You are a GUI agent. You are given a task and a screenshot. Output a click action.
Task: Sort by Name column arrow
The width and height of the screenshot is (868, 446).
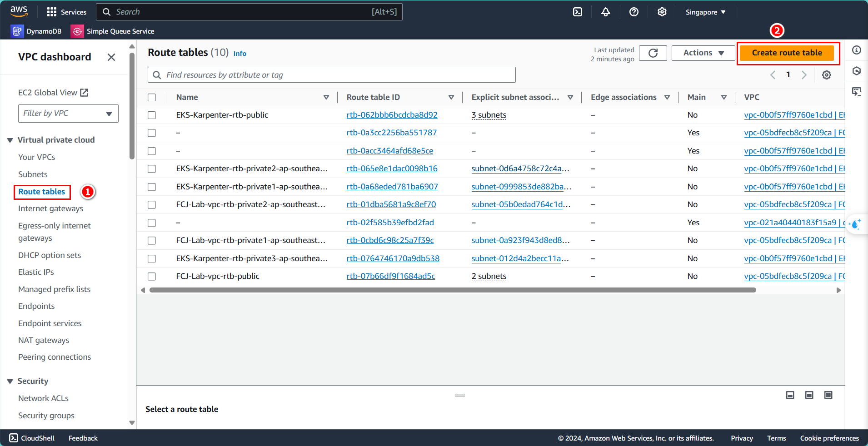click(x=326, y=97)
